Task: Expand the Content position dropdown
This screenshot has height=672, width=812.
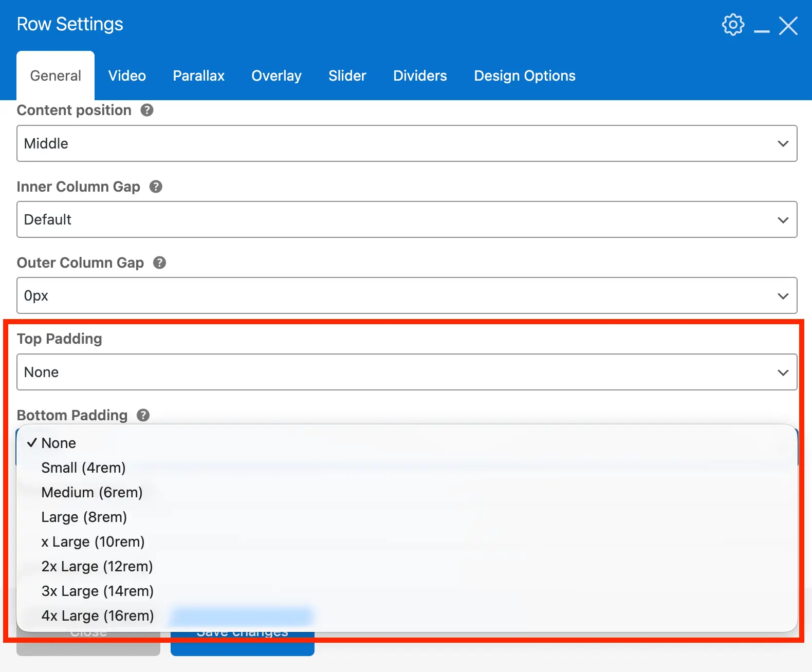Action: pos(407,143)
